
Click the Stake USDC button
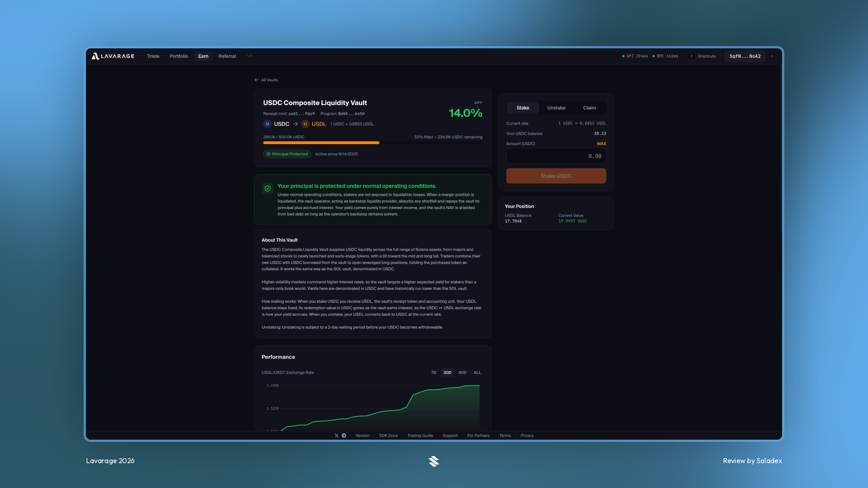(556, 176)
